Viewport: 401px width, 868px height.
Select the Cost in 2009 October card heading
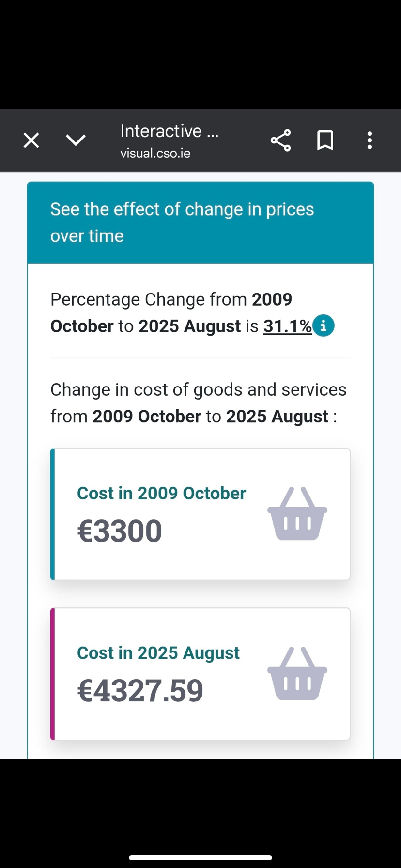161,493
